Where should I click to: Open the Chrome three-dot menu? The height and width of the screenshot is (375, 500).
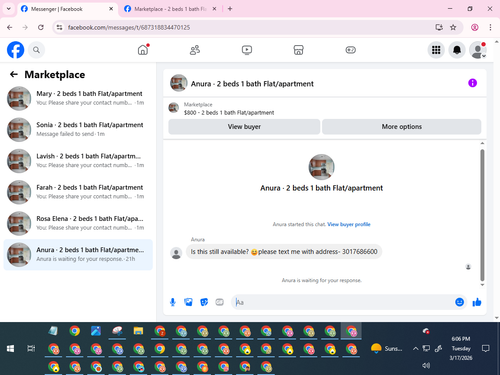click(x=490, y=27)
